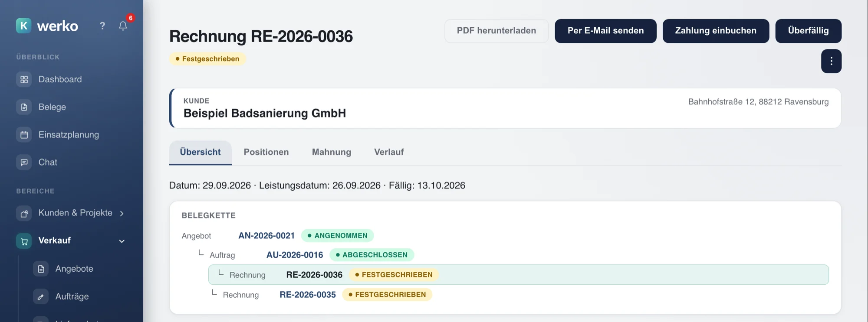Click customer name Beispiel Badsanierung GmbH
Viewport: 868px width, 322px height.
[265, 114]
